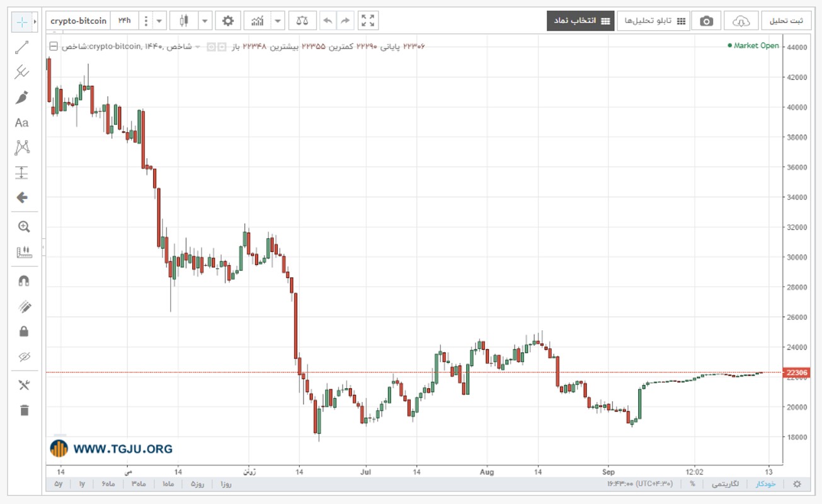
Task: Open the tools wrench-and-screwdriver icon
Action: tap(24, 385)
